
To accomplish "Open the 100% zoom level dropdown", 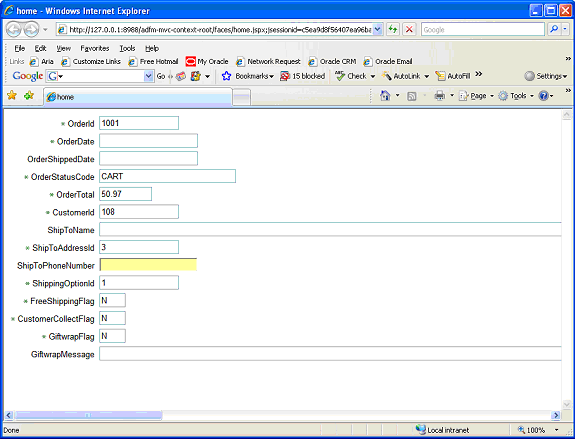I will coord(557,430).
